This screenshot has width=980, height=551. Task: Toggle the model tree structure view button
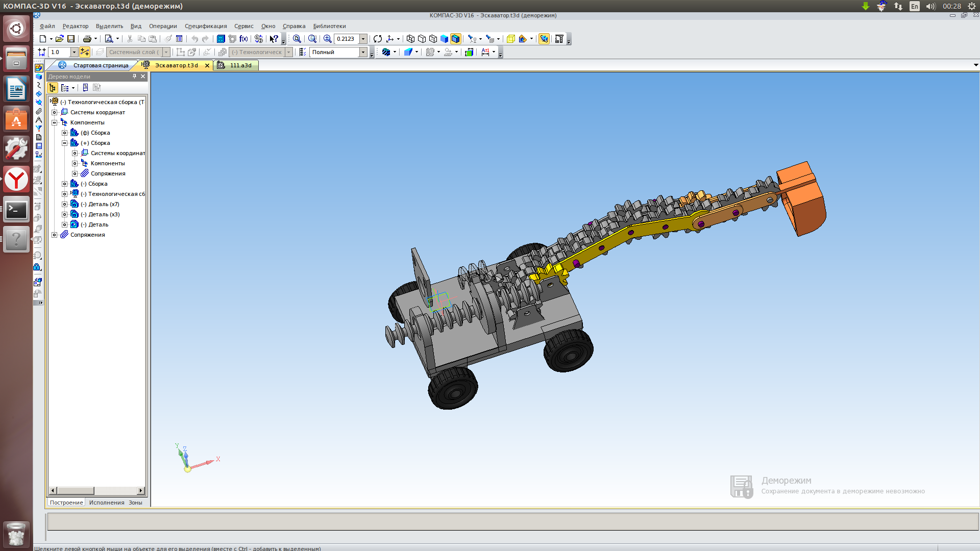(x=53, y=88)
